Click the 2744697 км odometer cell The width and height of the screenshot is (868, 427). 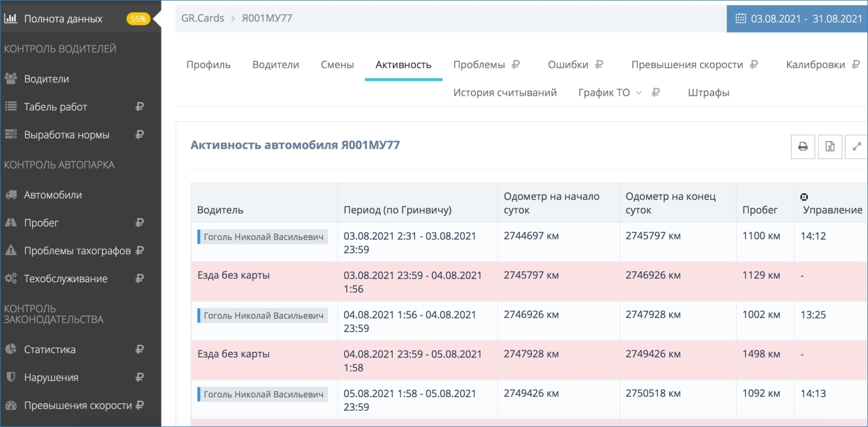pyautogui.click(x=532, y=236)
